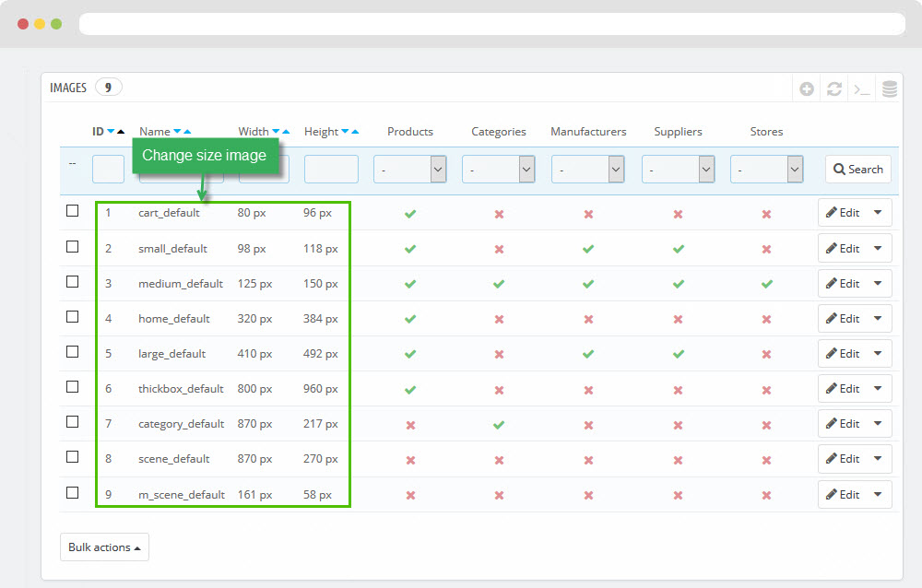922x588 pixels.
Task: Open the Show SQL query icon
Action: pyautogui.click(x=862, y=89)
